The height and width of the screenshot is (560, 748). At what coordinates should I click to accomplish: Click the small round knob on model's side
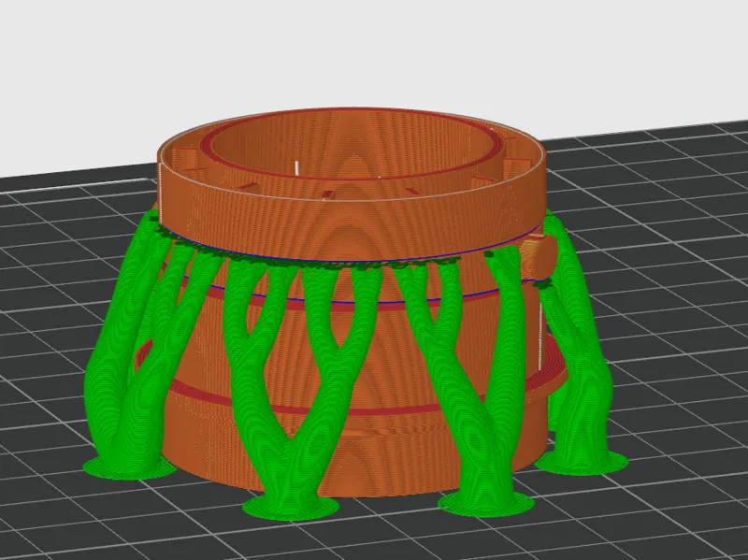pos(540,258)
